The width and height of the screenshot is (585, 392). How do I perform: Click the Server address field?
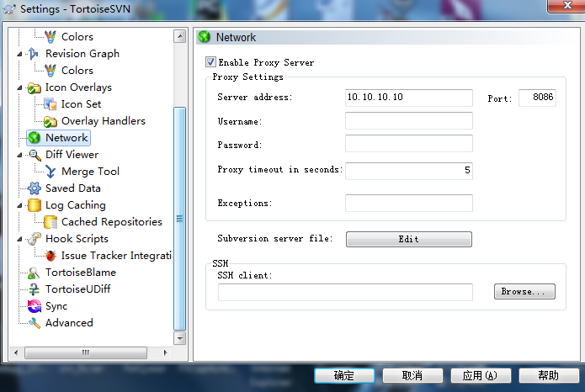click(x=409, y=98)
